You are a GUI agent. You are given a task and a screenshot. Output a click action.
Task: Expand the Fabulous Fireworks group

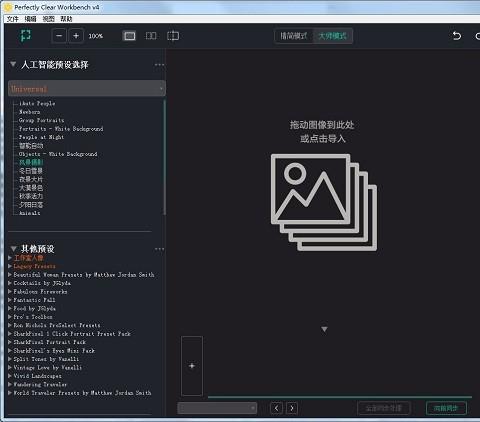click(10, 291)
